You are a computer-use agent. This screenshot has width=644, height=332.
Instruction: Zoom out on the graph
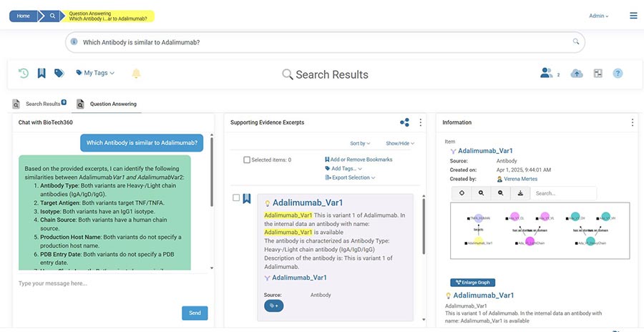coord(501,193)
